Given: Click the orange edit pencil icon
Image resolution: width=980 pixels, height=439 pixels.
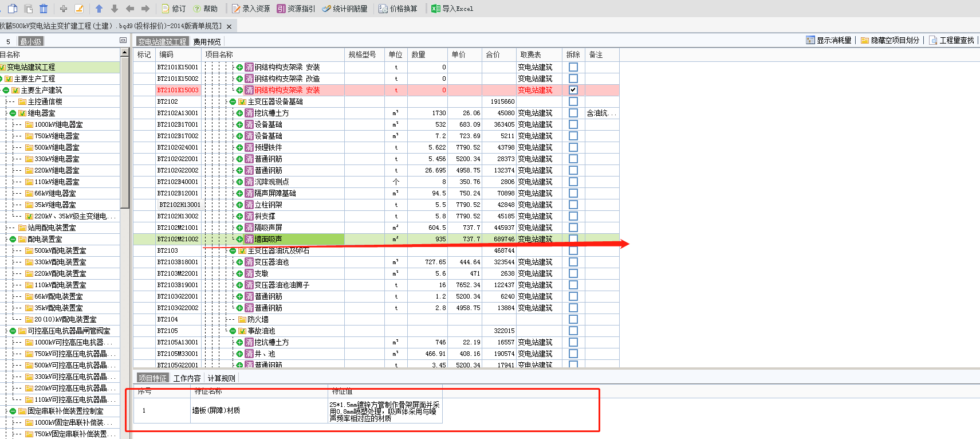Looking at the screenshot, I should click(x=80, y=9).
